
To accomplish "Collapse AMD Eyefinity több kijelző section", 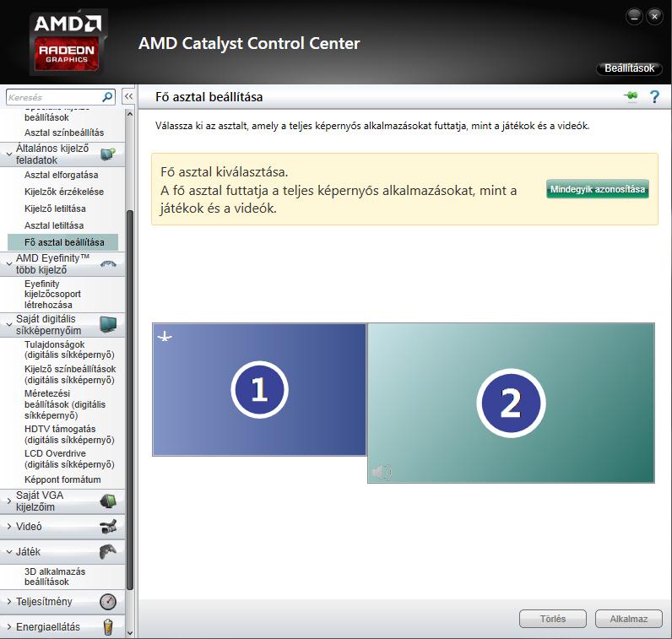I will click(8, 264).
